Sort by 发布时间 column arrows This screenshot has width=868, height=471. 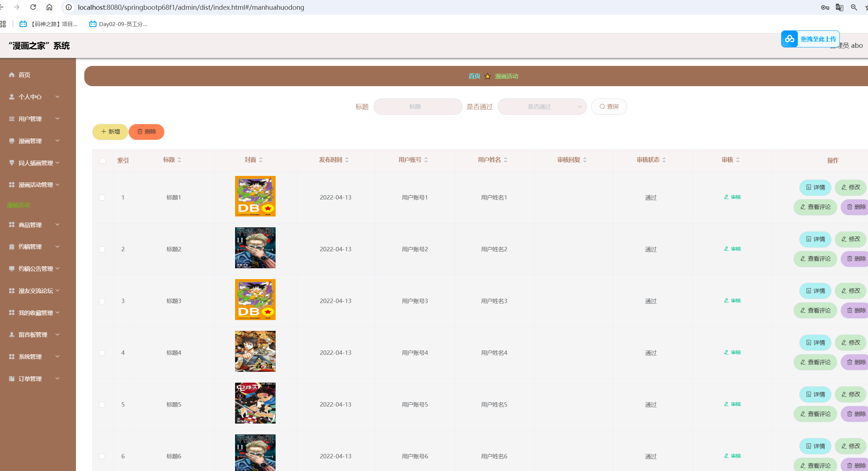tap(347, 160)
